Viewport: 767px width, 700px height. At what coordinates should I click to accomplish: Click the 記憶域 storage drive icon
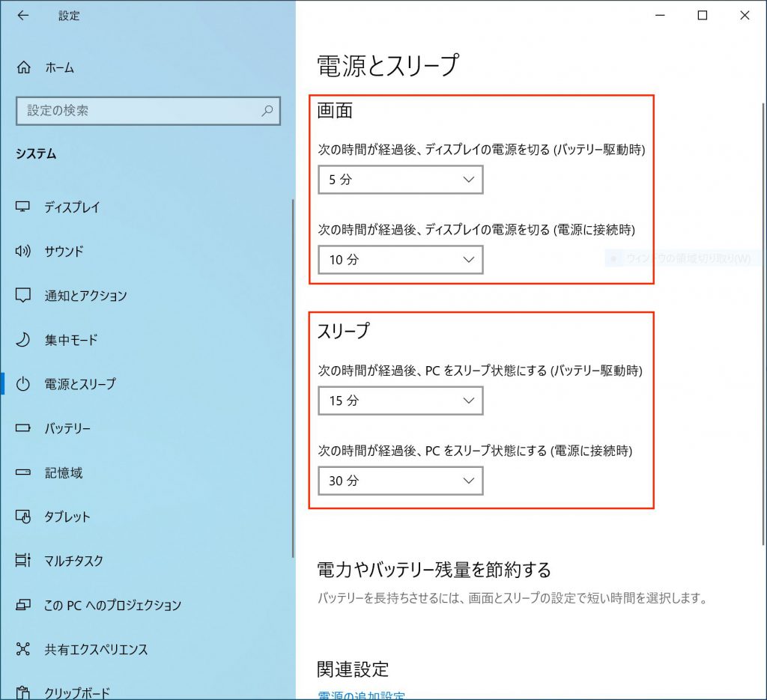pyautogui.click(x=23, y=473)
